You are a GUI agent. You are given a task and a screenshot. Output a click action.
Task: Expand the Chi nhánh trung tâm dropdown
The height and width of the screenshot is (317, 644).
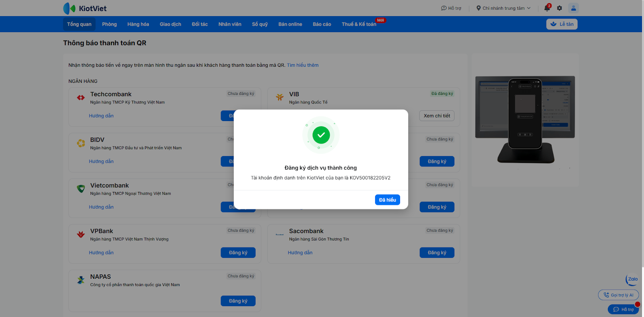[504, 8]
